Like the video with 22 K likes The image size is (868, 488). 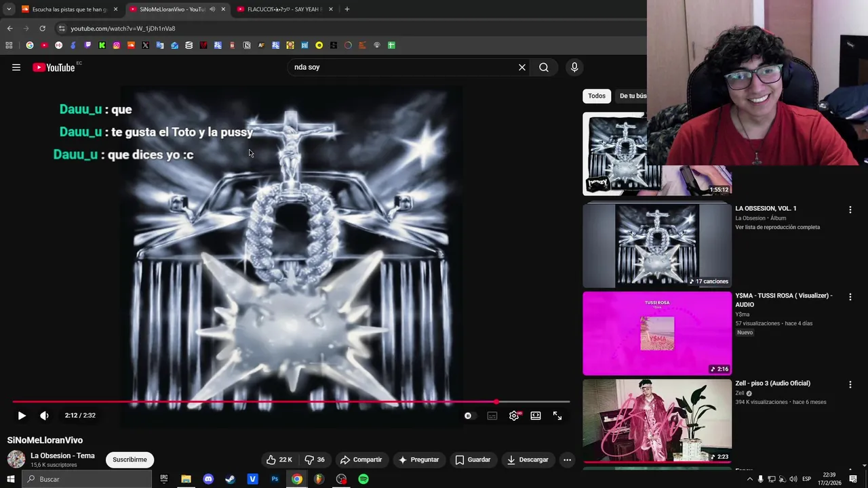point(279,460)
